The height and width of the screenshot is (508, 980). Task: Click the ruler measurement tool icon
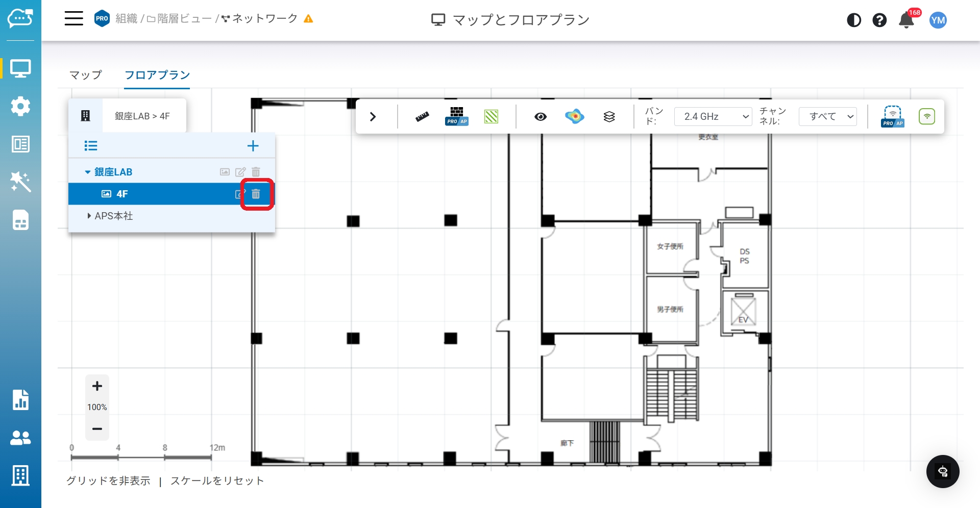422,117
